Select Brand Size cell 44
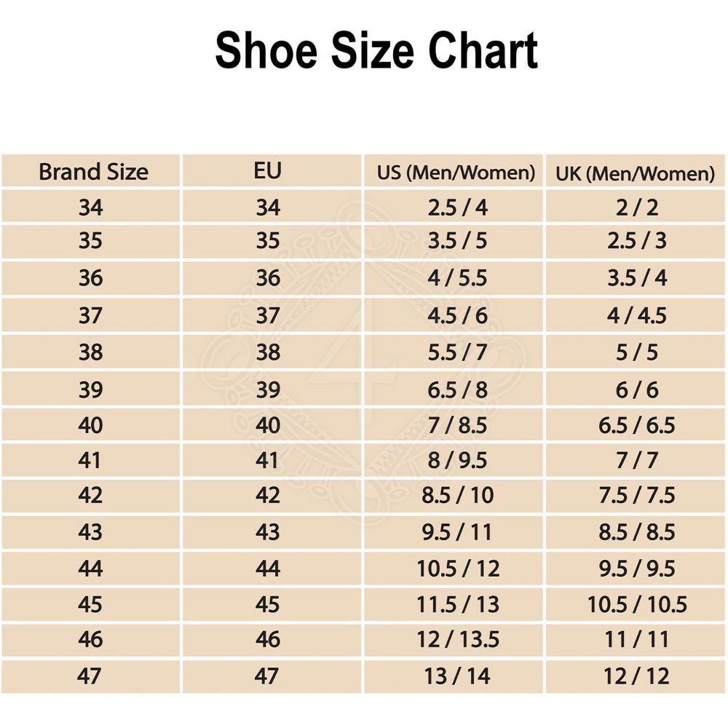 point(91,568)
